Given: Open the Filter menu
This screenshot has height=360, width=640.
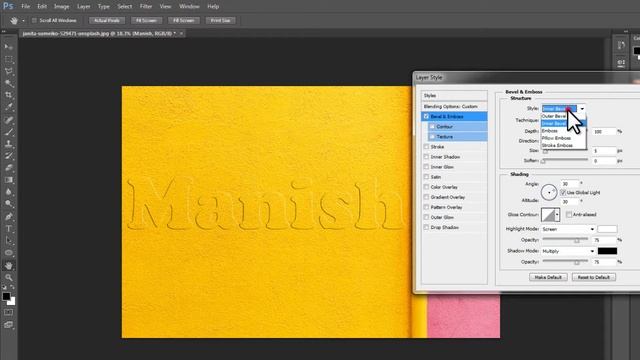Looking at the screenshot, I should tap(146, 7).
